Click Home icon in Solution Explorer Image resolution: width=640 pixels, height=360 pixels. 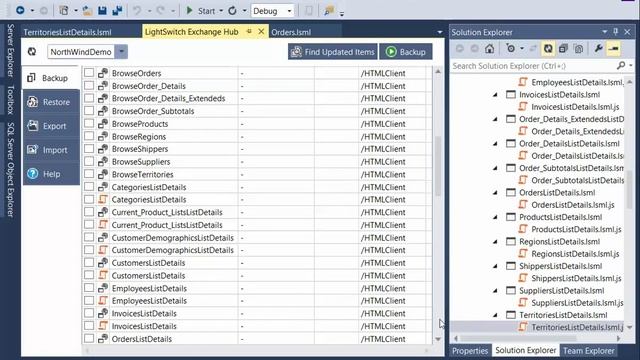pos(489,49)
